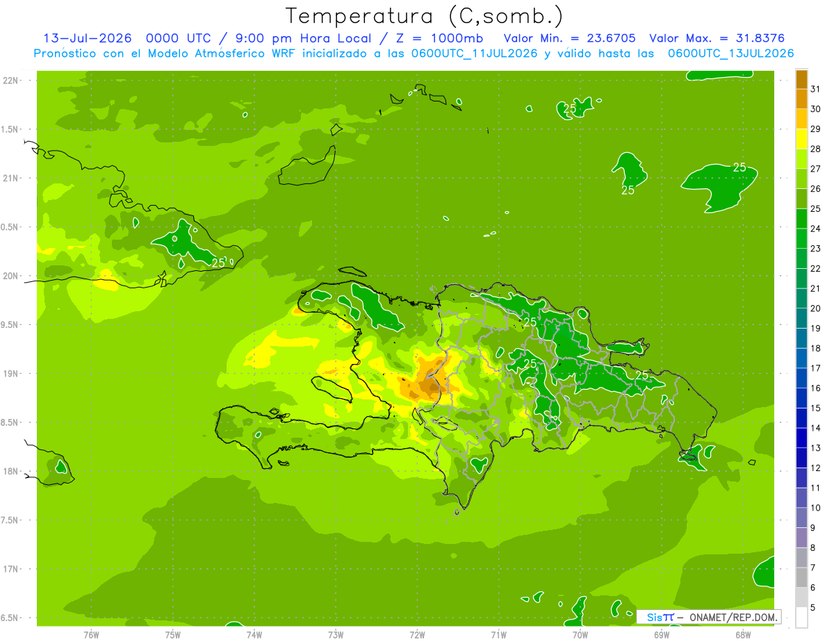Screen dimensions: 834x644
Task: Click the dark orange swatch above colorbar label 31
Action: coord(801,80)
